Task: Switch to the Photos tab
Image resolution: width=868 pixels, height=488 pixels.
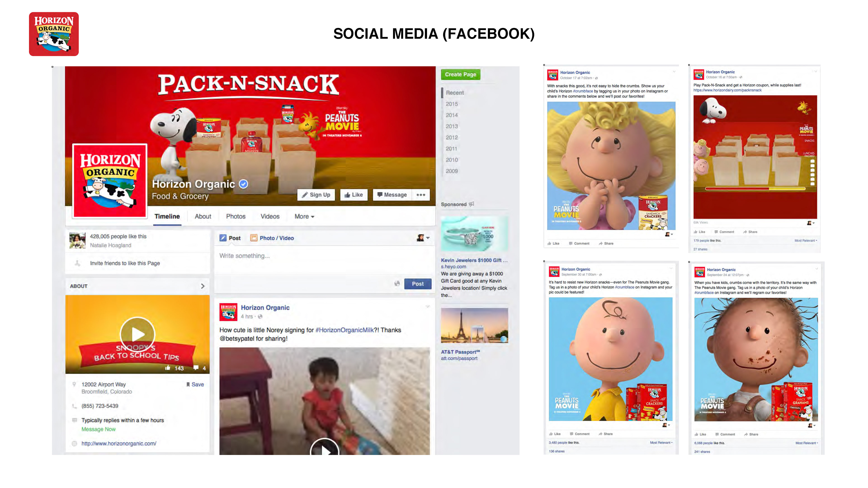Action: (236, 216)
